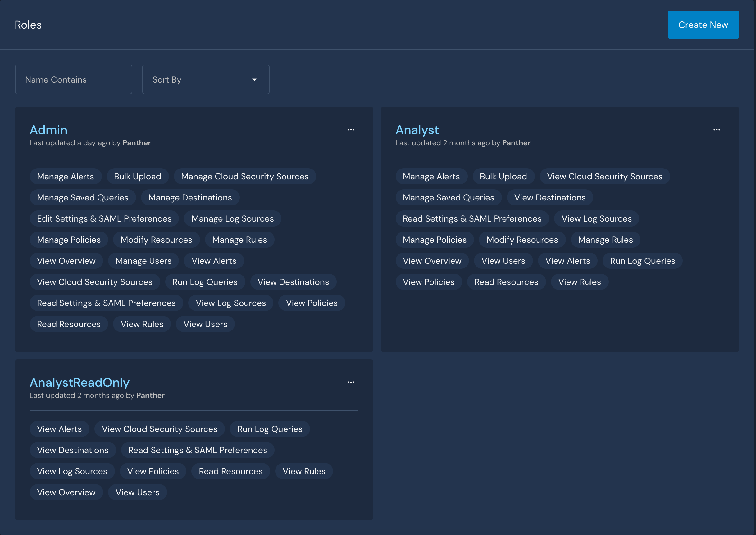The width and height of the screenshot is (756, 535).
Task: Select Run Log Queries in AnalystReadOnly card
Action: pyautogui.click(x=269, y=429)
